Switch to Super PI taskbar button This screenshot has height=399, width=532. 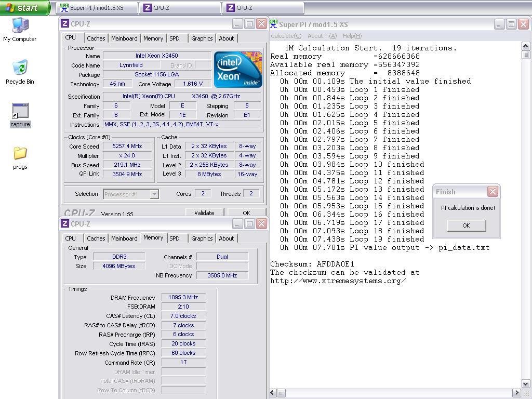pos(97,8)
